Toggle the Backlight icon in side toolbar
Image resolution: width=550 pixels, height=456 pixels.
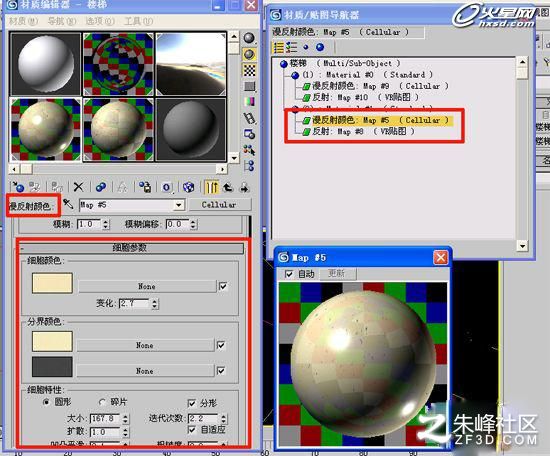pos(249,54)
